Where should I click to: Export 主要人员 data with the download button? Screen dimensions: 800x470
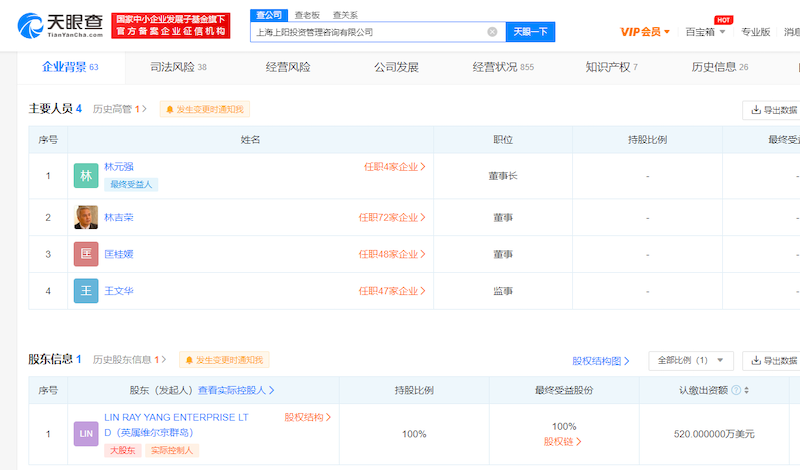tap(772, 110)
